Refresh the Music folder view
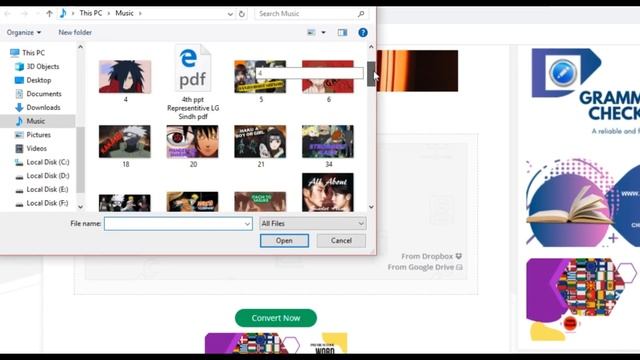Image resolution: width=640 pixels, height=360 pixels. (x=242, y=14)
